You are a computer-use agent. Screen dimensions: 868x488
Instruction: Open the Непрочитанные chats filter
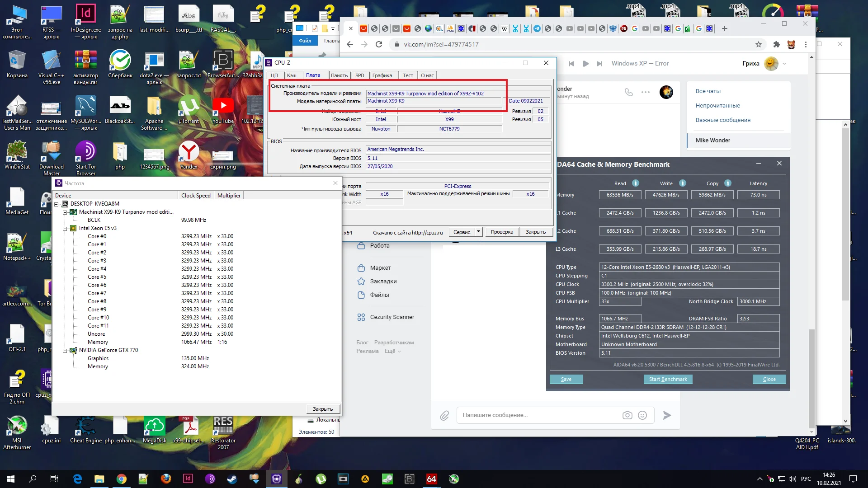pyautogui.click(x=717, y=106)
